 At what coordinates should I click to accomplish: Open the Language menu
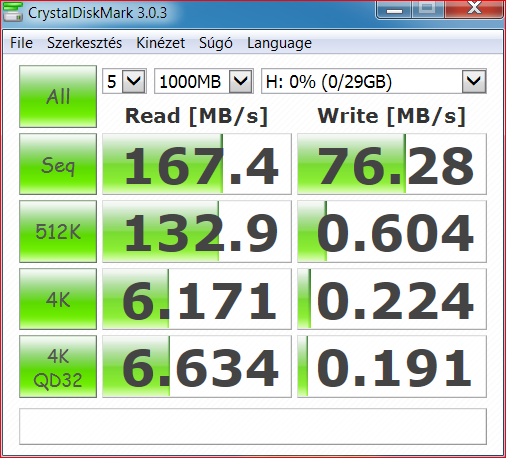pyautogui.click(x=279, y=43)
